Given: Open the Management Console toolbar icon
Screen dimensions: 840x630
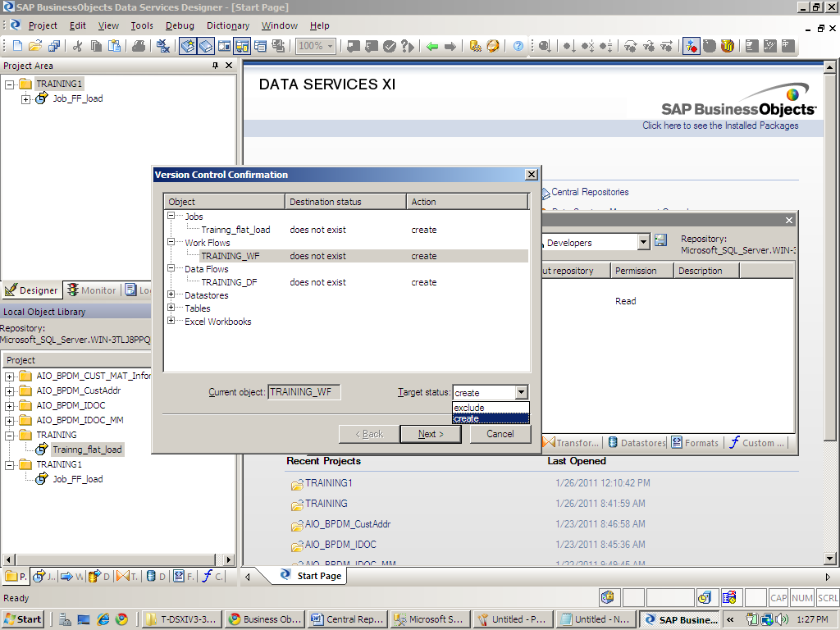Looking at the screenshot, I should coord(493,46).
